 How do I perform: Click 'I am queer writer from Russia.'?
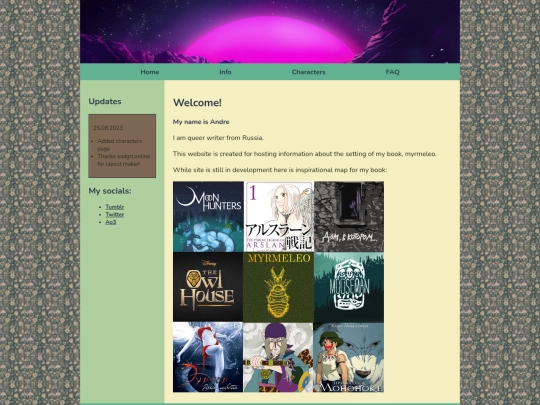[x=218, y=138]
